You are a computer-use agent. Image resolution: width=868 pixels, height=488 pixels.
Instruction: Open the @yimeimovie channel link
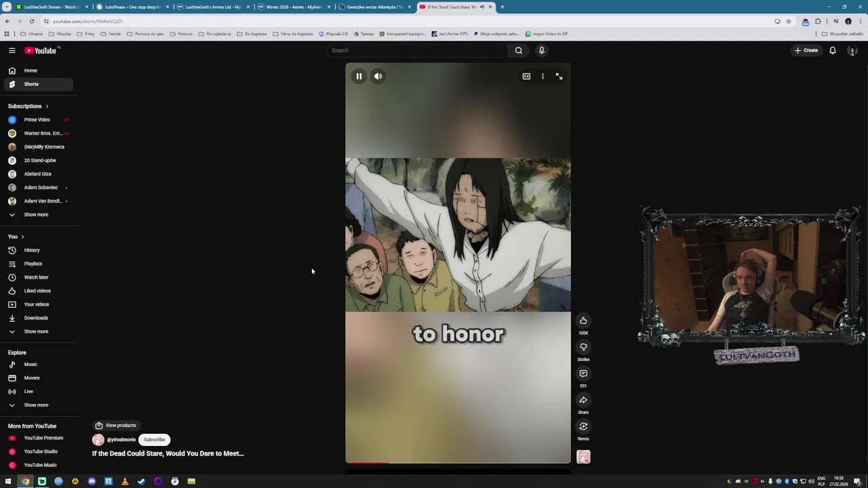[121, 439]
